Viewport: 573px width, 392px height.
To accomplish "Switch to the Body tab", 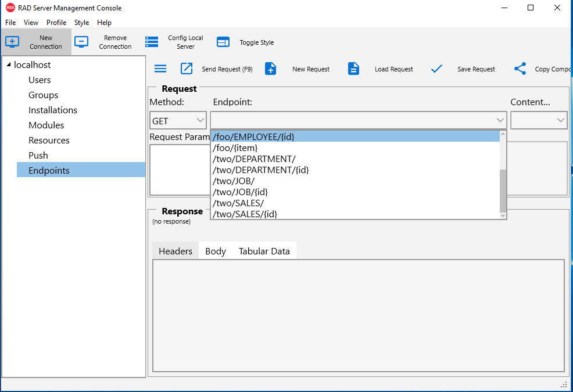I will coord(216,251).
